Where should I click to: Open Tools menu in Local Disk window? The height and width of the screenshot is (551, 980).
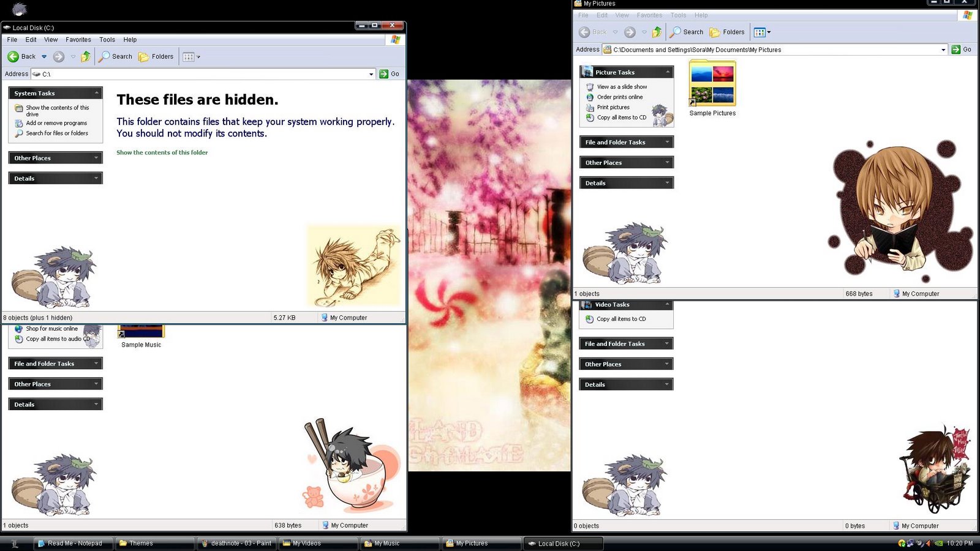coord(107,40)
